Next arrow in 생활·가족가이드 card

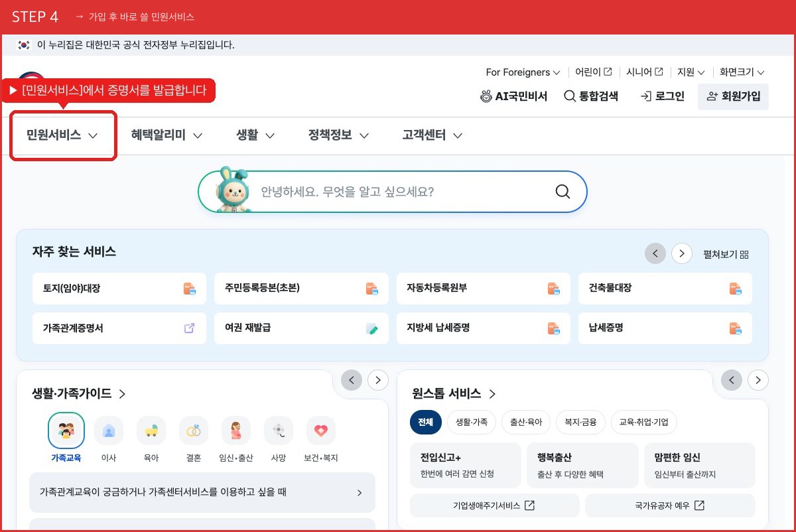pos(378,380)
